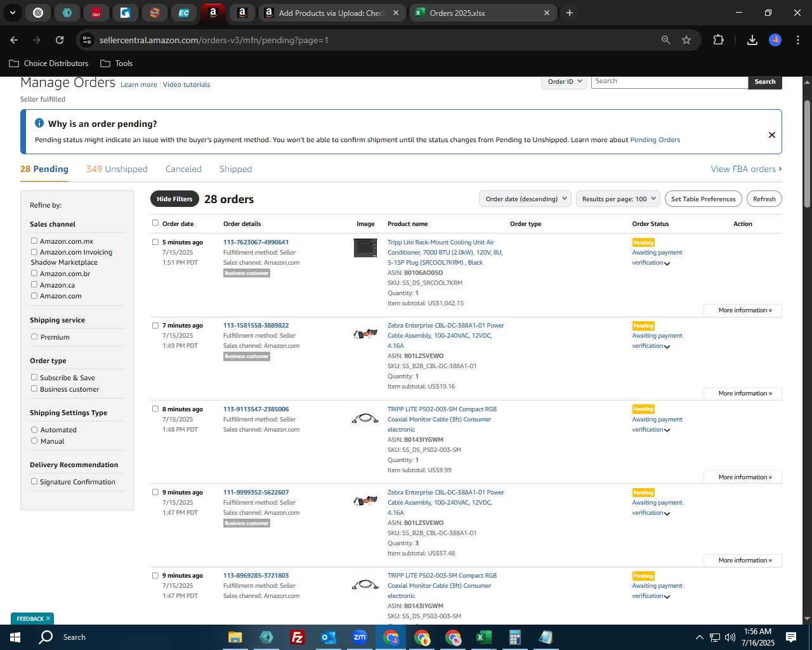
Task: Open the browser tab search dropdown
Action: (12, 13)
